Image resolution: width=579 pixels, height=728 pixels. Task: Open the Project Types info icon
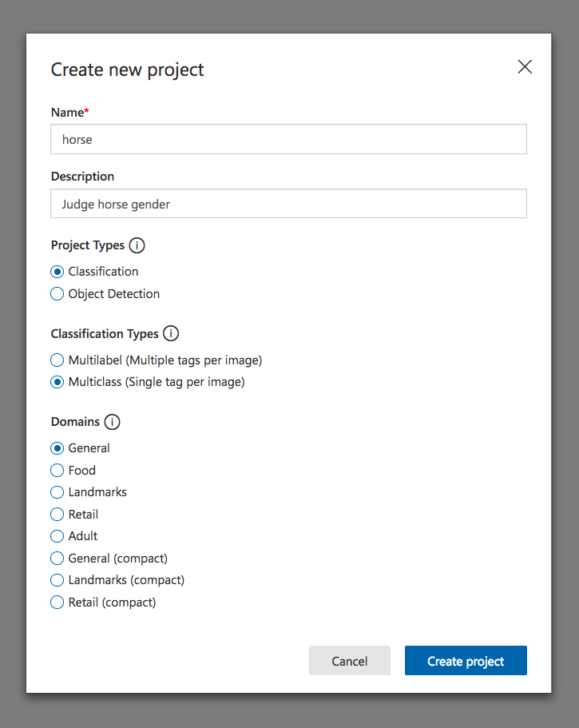(x=137, y=245)
